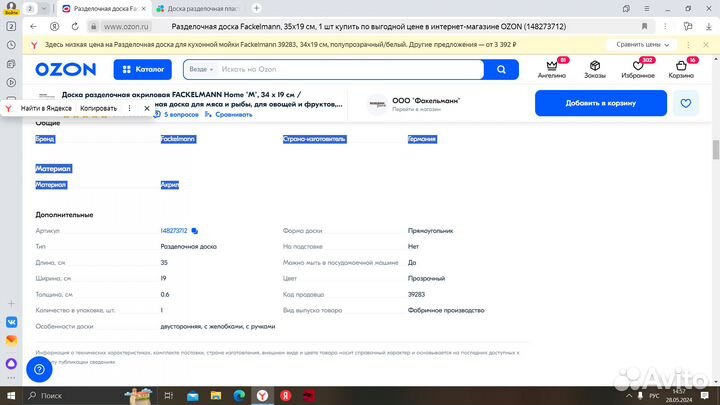The image size is (720, 405).
Task: Open Mail app from taskbar
Action: (x=193, y=395)
